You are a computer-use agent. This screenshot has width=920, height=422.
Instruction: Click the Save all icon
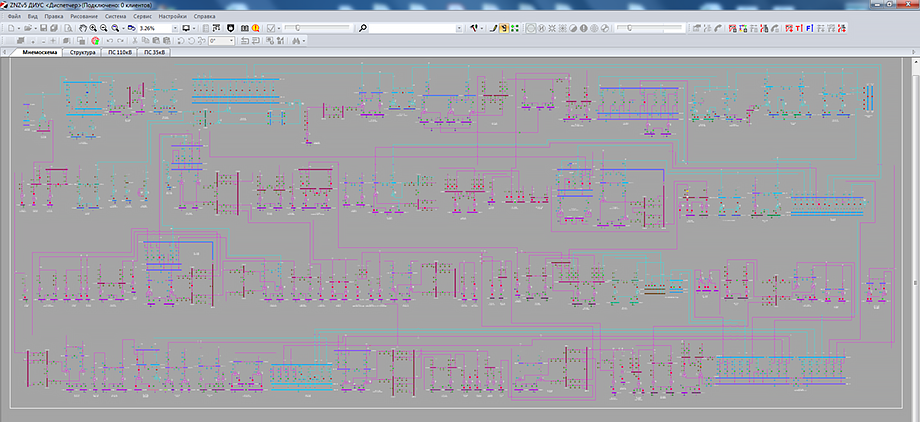(x=53, y=28)
